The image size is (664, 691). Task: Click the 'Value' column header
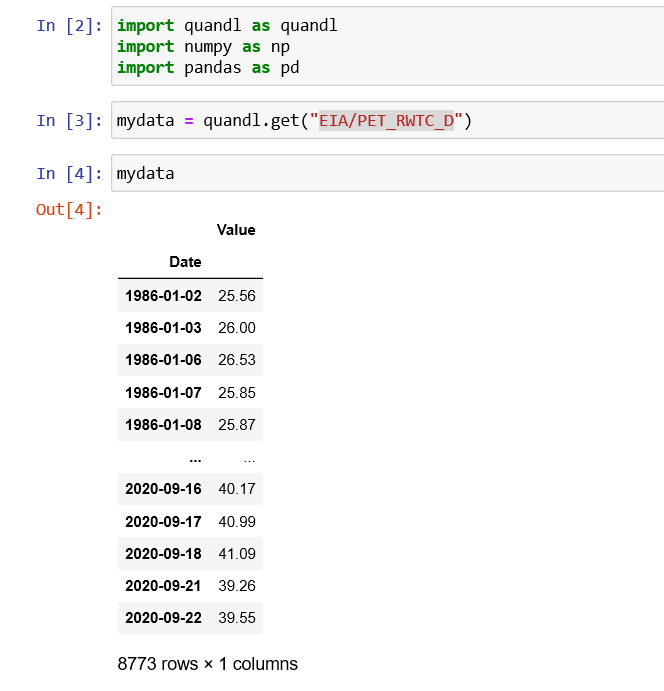click(236, 230)
